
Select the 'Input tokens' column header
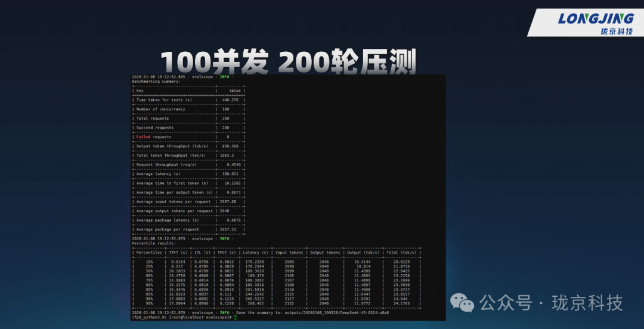[x=289, y=253]
